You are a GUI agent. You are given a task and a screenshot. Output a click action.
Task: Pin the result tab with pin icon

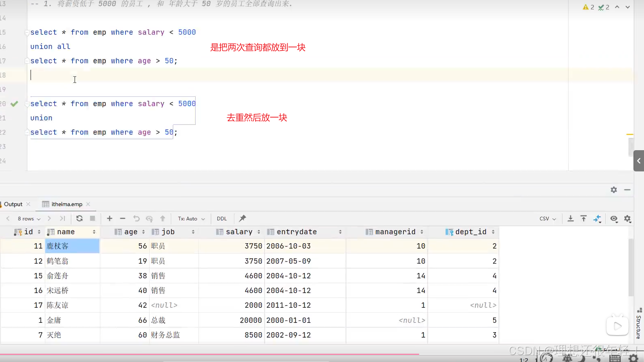(243, 218)
